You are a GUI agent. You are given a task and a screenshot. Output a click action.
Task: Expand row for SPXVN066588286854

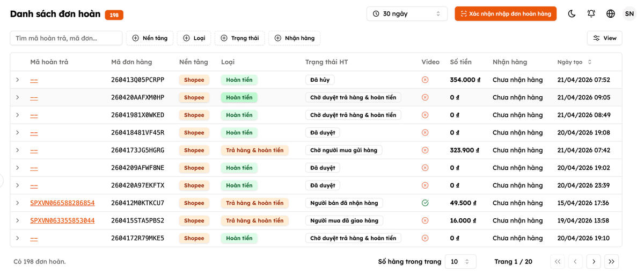pyautogui.click(x=18, y=203)
